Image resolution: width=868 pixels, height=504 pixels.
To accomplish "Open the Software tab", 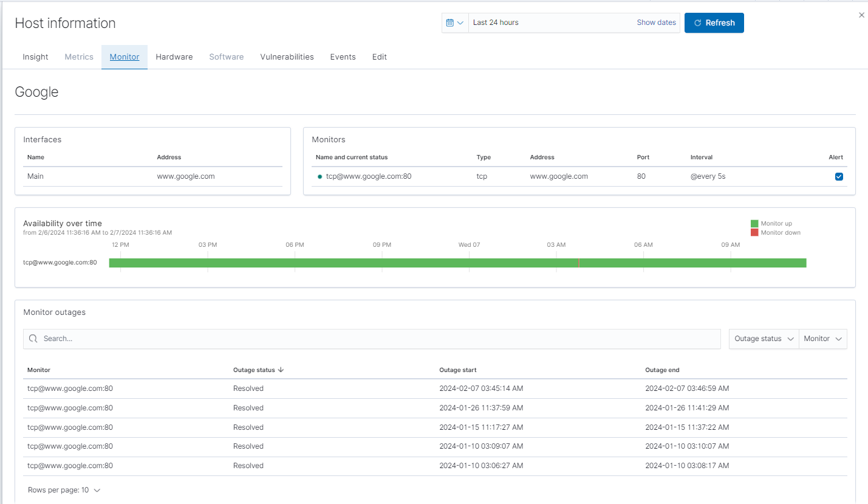I will click(227, 57).
